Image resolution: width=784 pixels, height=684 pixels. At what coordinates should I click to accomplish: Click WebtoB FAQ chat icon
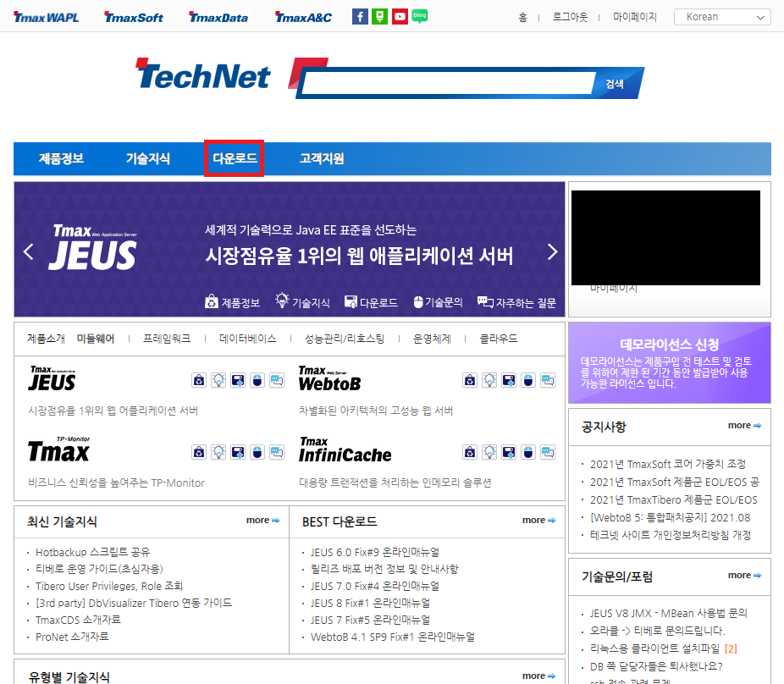548,380
